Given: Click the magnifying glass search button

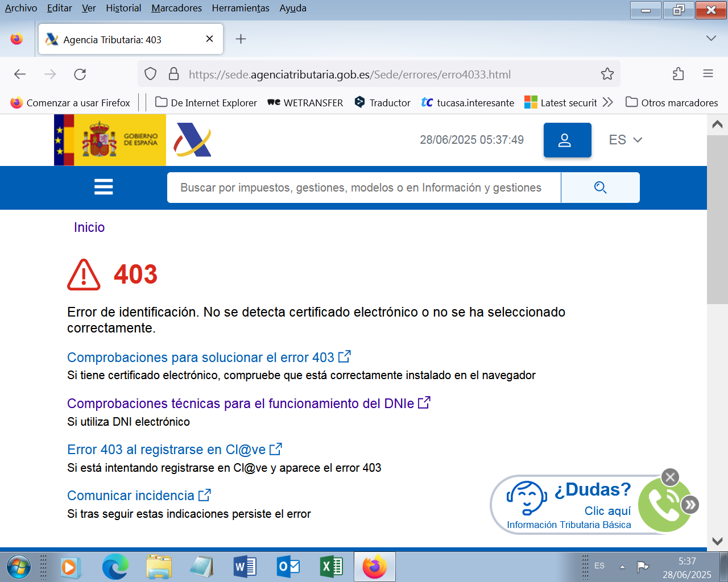Looking at the screenshot, I should [x=600, y=188].
